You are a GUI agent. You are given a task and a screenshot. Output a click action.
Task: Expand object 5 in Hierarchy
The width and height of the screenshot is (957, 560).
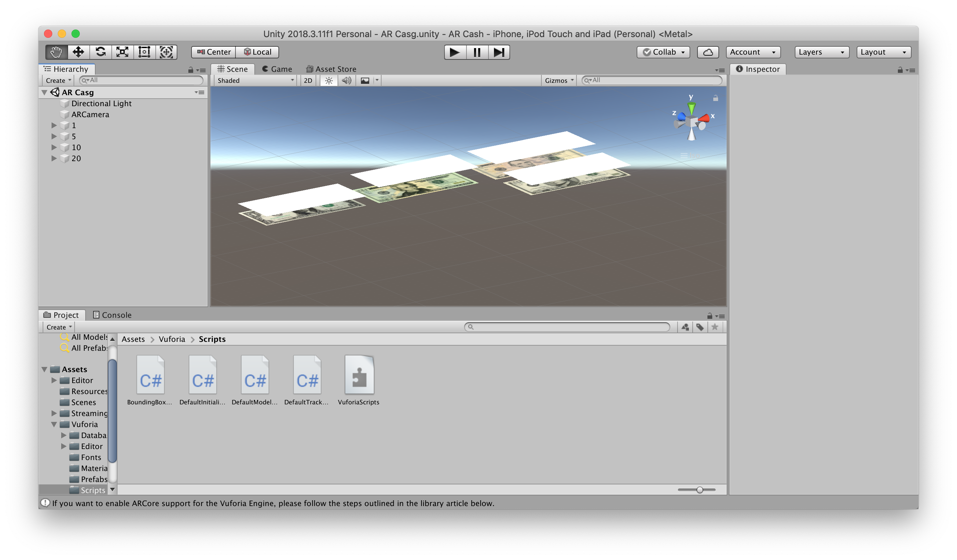click(x=54, y=136)
